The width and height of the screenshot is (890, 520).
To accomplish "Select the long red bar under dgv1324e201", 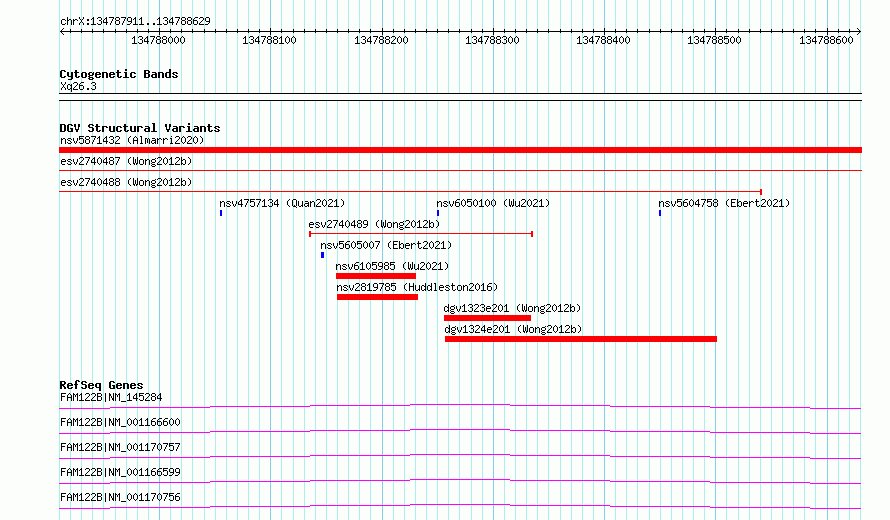I will 581,339.
